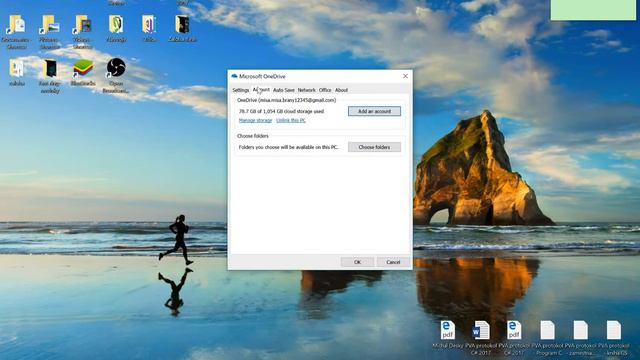
Task: Select the PVA protokol kniha OS file
Action: point(613,337)
